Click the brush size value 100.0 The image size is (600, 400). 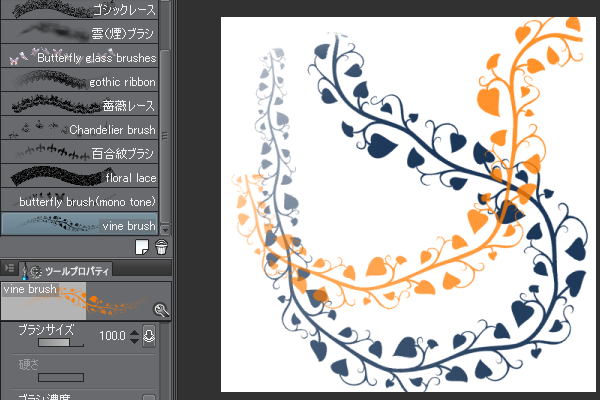(112, 336)
